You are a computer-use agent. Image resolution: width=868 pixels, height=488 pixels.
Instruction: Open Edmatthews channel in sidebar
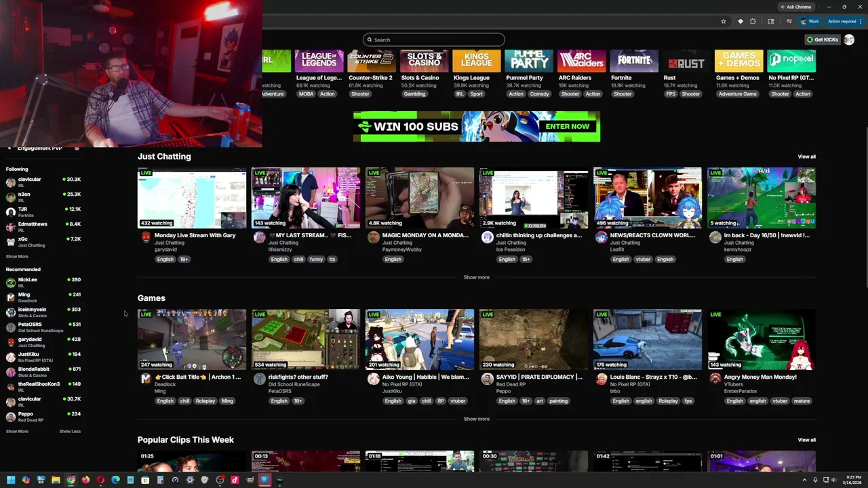[x=43, y=226]
